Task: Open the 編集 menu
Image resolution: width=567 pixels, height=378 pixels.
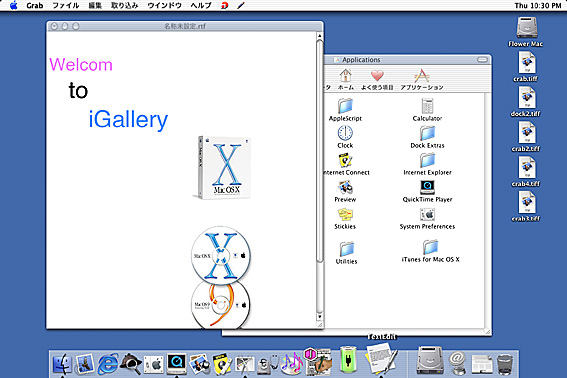Action: click(x=95, y=5)
